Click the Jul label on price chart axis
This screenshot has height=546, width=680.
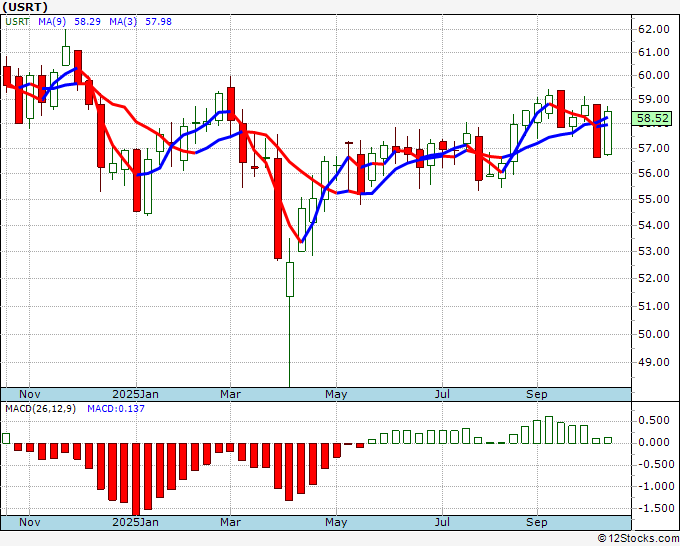[x=442, y=394]
